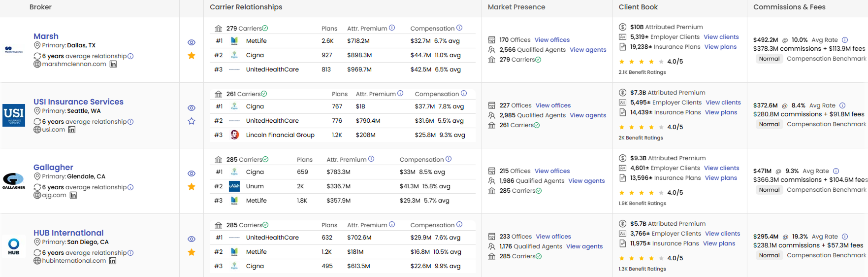Open Gallagher broker profile link
The height and width of the screenshot is (277, 868).
(x=53, y=167)
